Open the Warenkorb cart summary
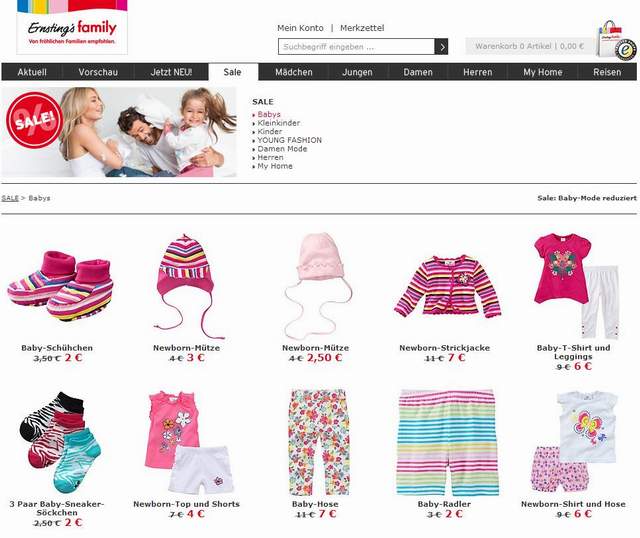 (529, 46)
